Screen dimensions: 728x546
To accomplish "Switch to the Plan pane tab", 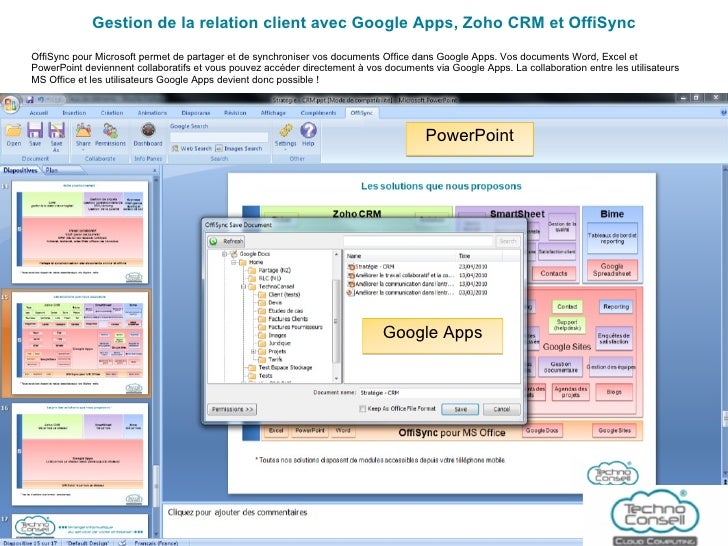I will [52, 170].
